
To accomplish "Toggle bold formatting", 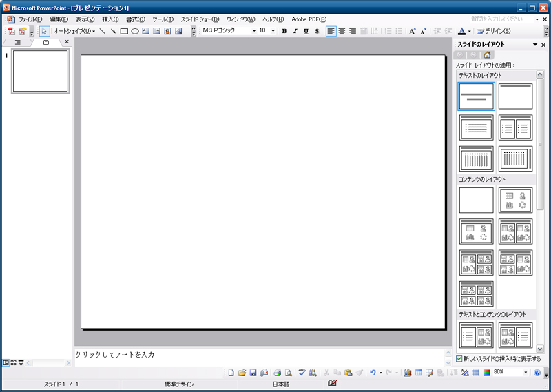I will [x=284, y=31].
